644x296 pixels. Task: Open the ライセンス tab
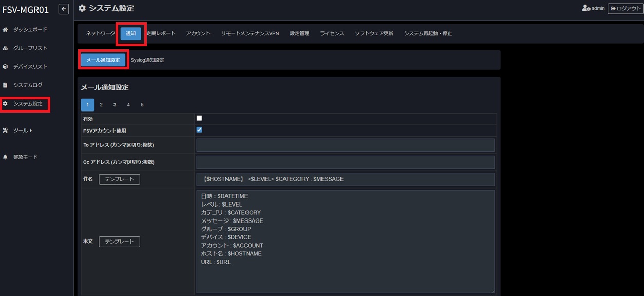(332, 33)
